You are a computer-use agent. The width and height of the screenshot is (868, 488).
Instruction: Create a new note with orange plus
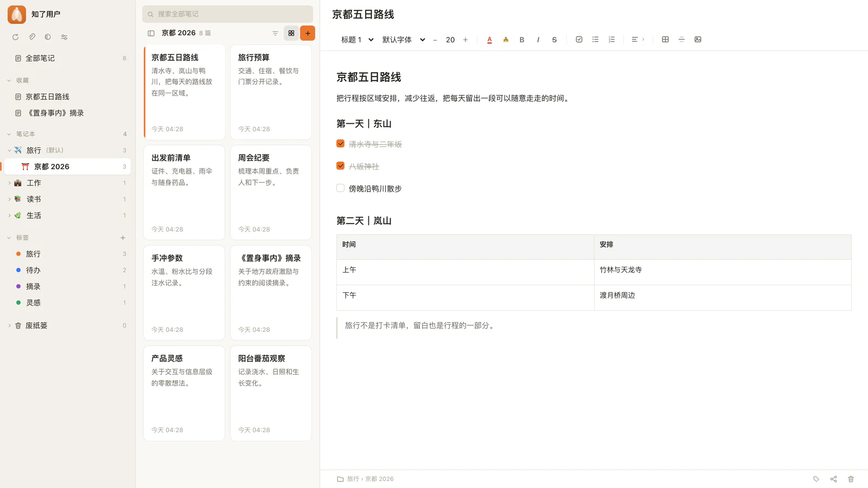308,33
